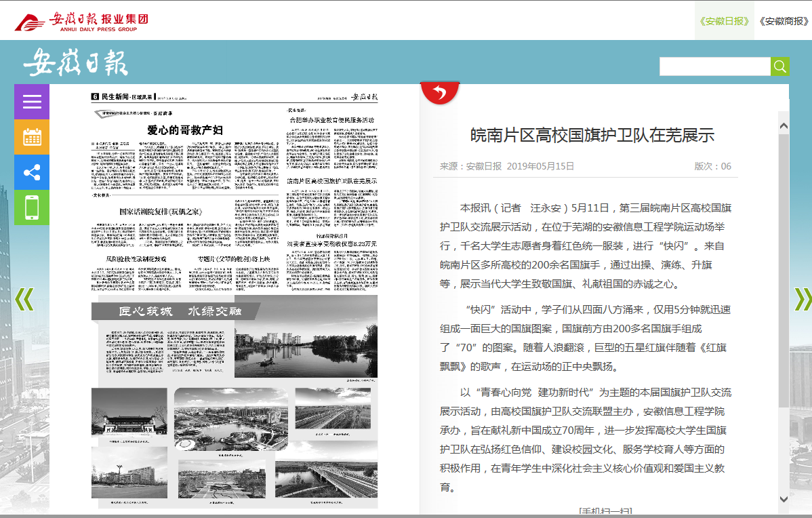Click the 安徽日报 calligraphy masthead logo
This screenshot has width=812, height=518.
point(75,63)
